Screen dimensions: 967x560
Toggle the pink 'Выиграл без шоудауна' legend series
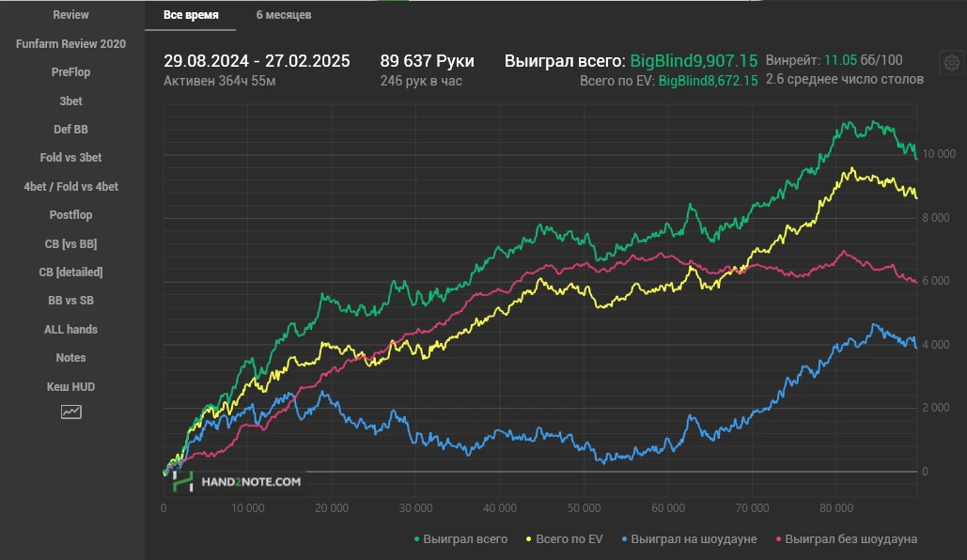point(845,538)
